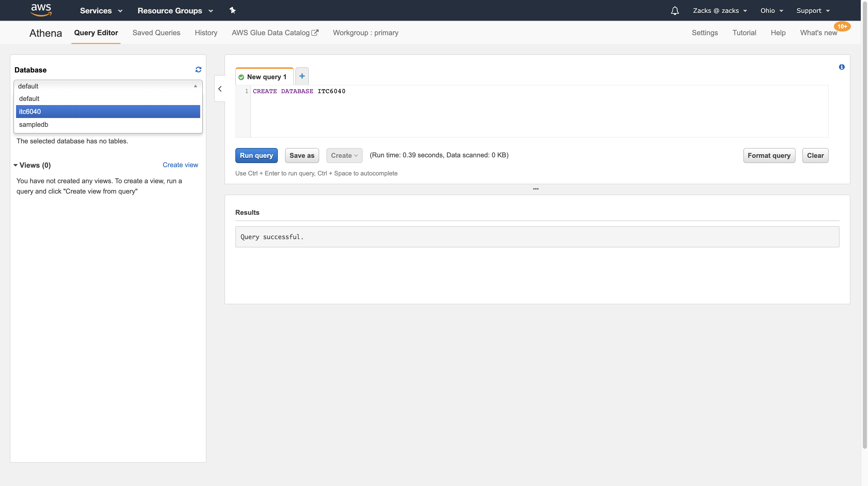Follow the Create view link
The height and width of the screenshot is (486, 868).
180,165
